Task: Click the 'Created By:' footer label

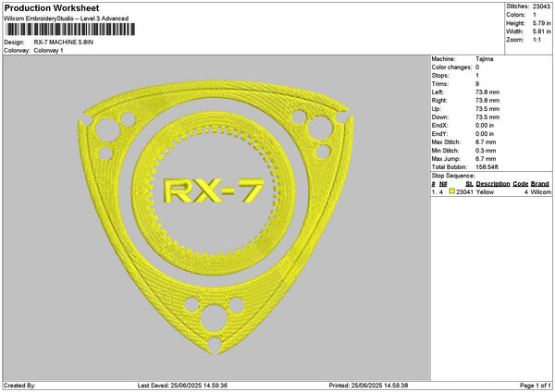Action: [19, 386]
